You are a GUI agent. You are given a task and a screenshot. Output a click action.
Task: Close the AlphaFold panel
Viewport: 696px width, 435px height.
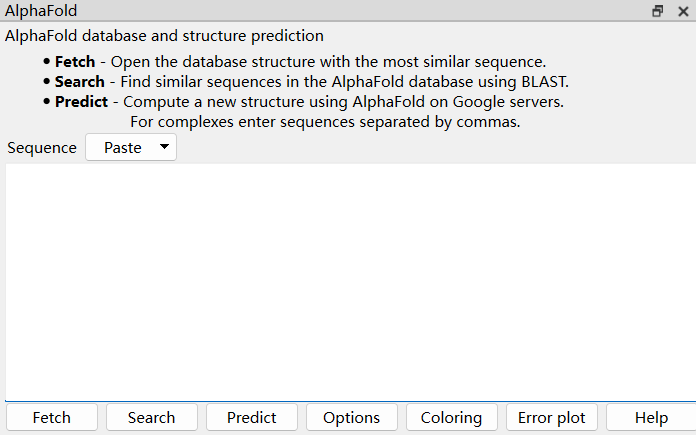[x=683, y=11]
